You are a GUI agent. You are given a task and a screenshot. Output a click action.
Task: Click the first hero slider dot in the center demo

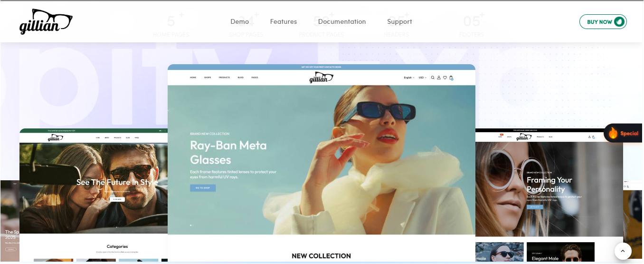(190, 225)
